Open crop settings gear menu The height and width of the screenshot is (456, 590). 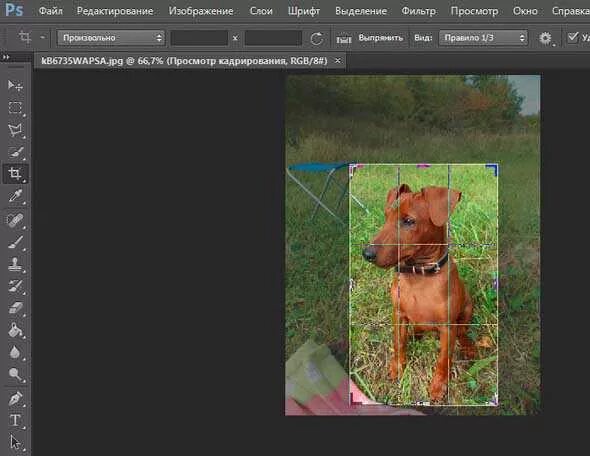click(546, 38)
